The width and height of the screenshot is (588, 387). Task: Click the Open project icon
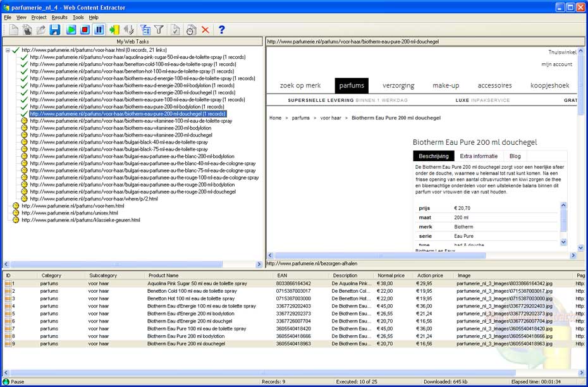[x=41, y=30]
